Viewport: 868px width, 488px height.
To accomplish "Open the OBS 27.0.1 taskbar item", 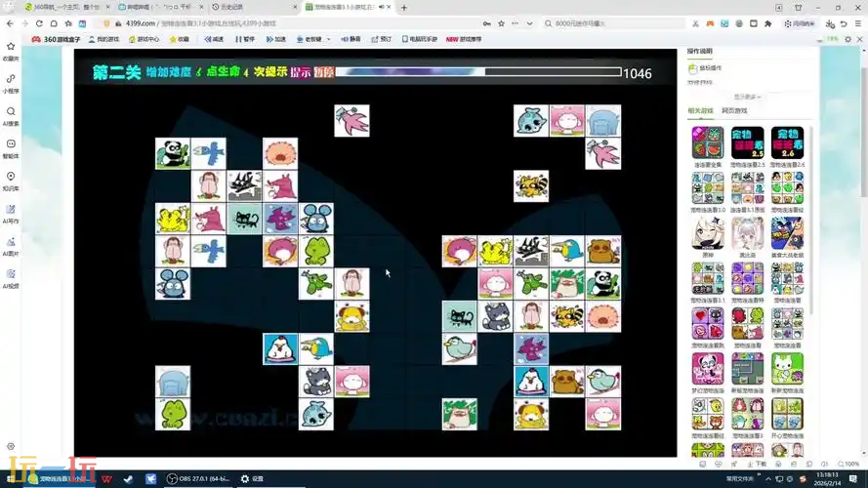I will pyautogui.click(x=199, y=478).
